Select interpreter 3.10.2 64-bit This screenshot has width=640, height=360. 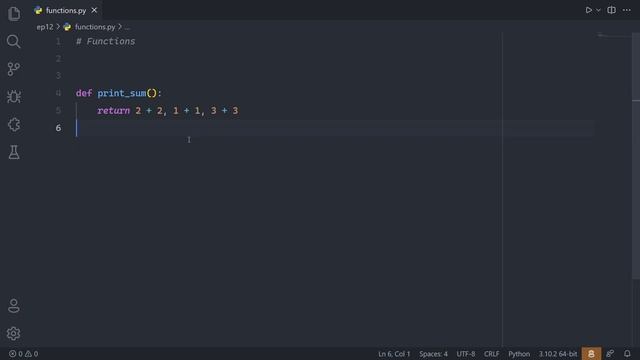click(x=558, y=354)
